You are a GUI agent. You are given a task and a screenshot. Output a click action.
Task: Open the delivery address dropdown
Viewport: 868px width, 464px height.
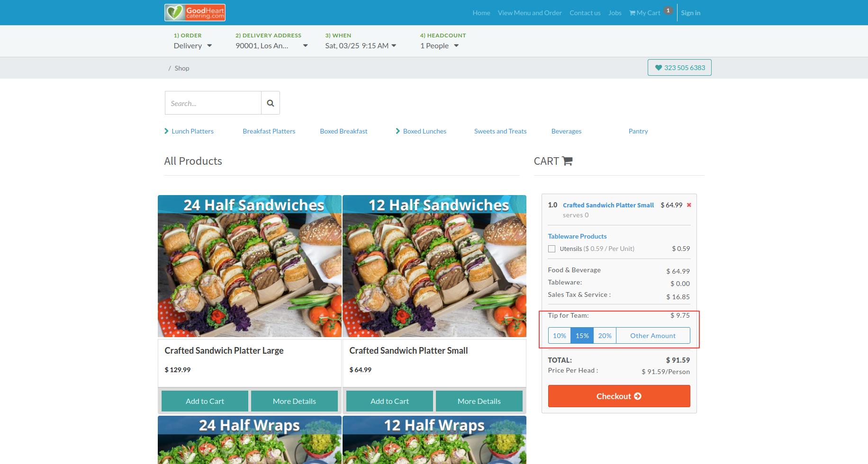pyautogui.click(x=271, y=46)
